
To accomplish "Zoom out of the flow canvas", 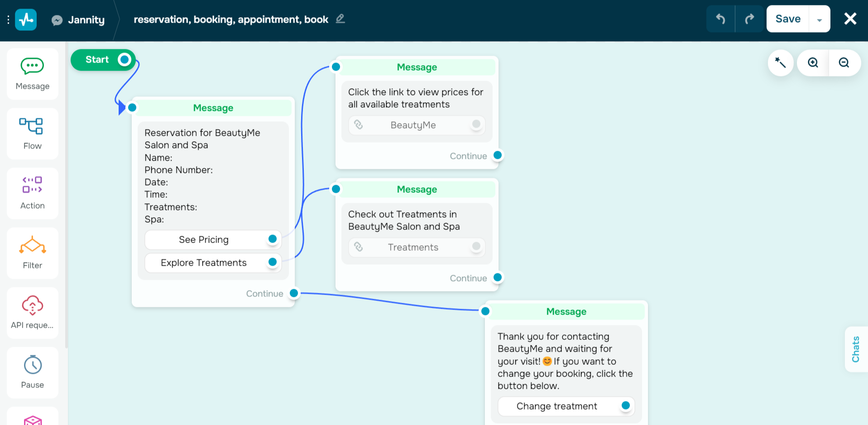I will coord(844,62).
